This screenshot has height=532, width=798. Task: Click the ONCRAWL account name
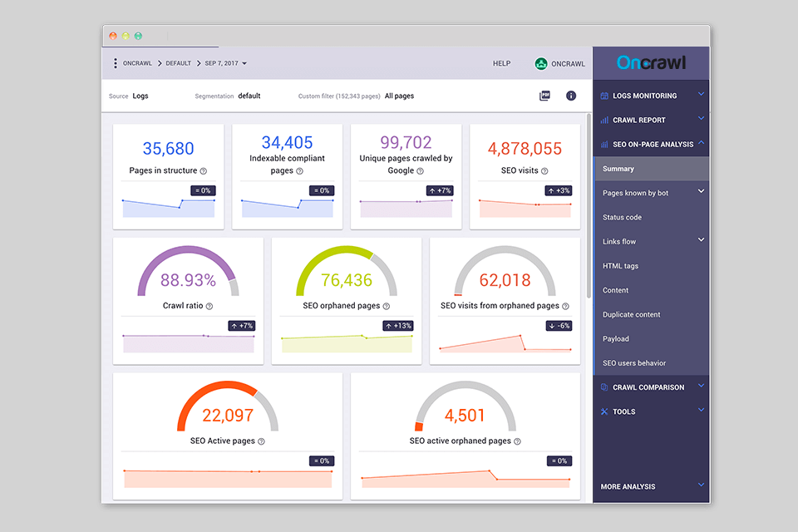click(568, 64)
